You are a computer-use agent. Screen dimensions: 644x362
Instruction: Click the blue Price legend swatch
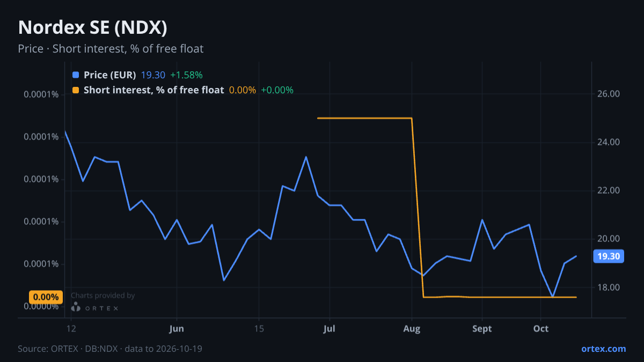[x=75, y=75]
